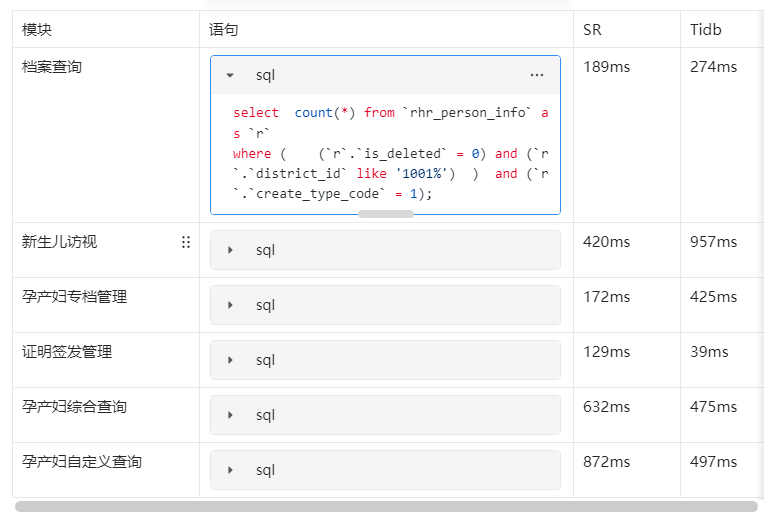
Task: Click the 420ms SR value cell
Action: 607,242
